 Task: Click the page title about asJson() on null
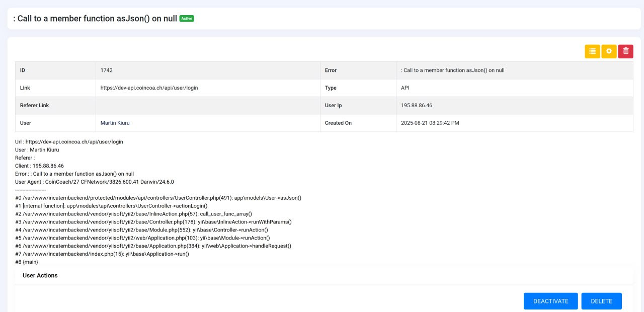click(x=95, y=19)
